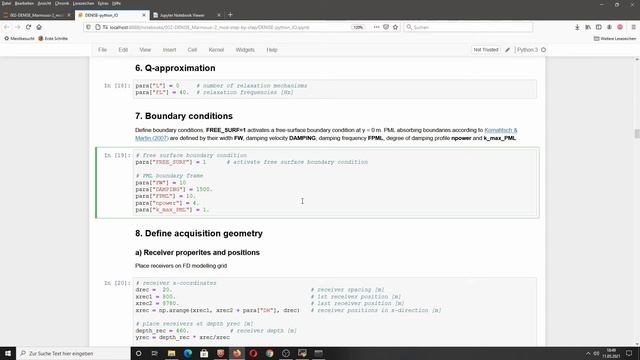Open the Jupyter Kernel menu

coord(216,50)
